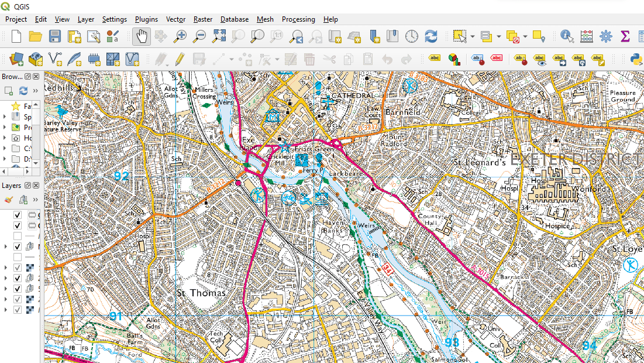Open the Python Console

636,59
